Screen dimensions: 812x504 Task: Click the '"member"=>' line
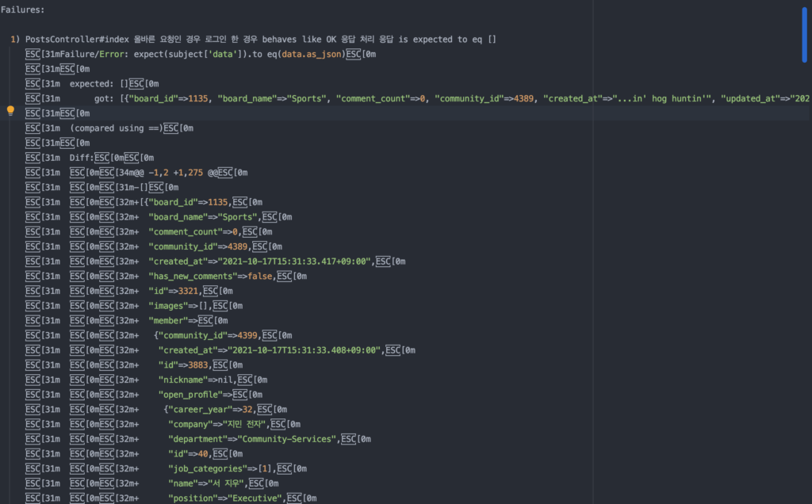126,321
